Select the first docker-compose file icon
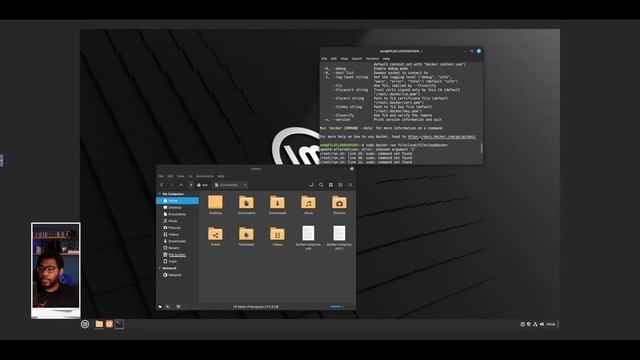Viewport: 640px width, 360px height. click(x=308, y=233)
